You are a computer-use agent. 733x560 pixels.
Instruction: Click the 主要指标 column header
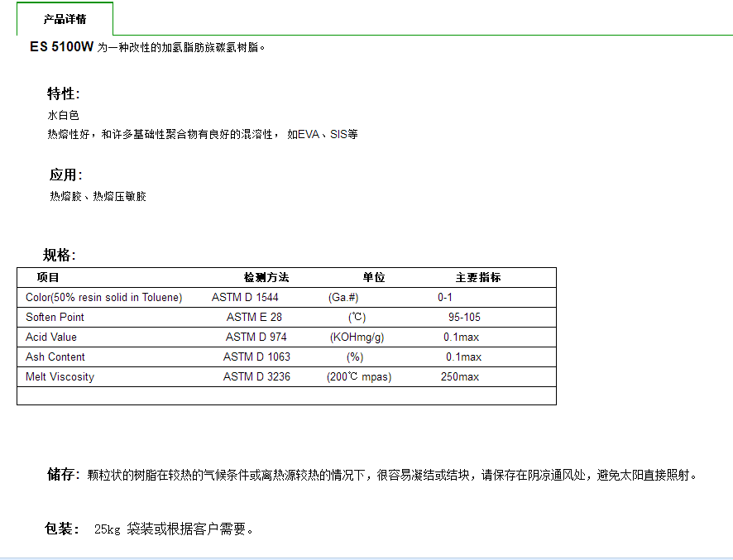477,278
